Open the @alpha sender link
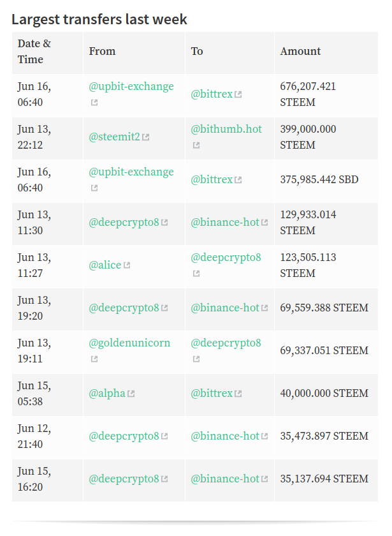 pos(107,393)
